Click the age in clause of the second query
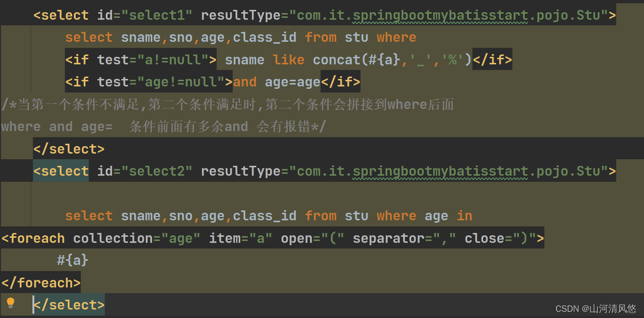The image size is (644, 318). click(447, 216)
